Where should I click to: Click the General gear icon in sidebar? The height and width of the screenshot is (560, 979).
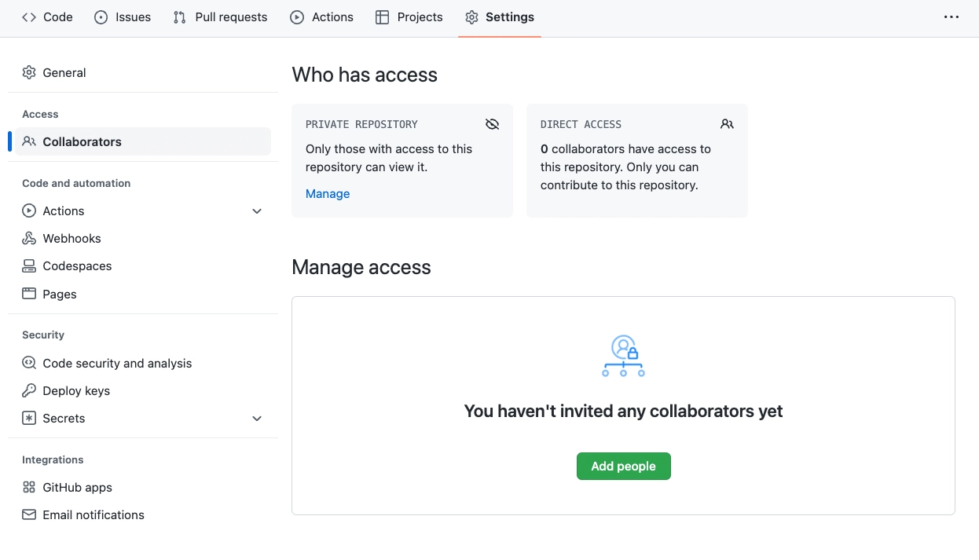click(29, 72)
